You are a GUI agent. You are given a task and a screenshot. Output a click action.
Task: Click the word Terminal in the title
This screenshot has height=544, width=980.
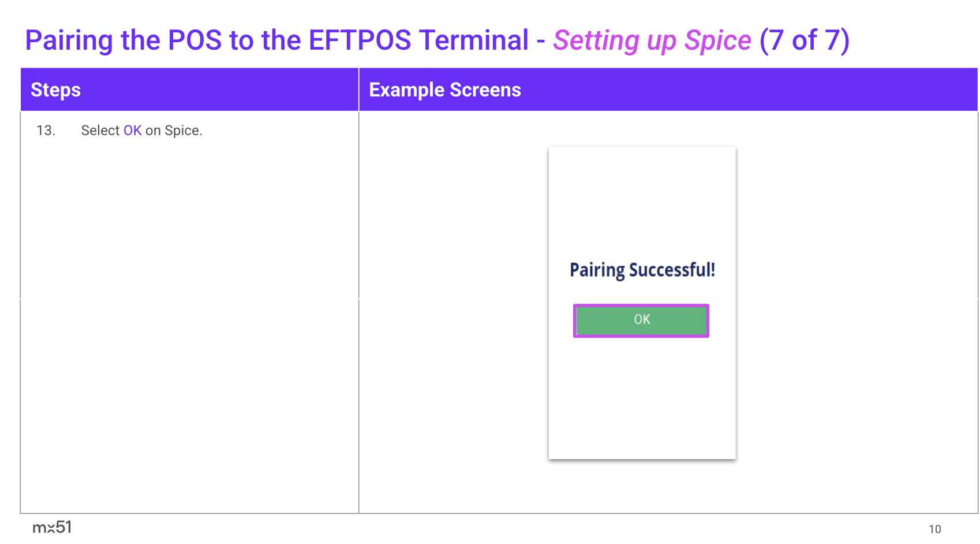pos(474,40)
